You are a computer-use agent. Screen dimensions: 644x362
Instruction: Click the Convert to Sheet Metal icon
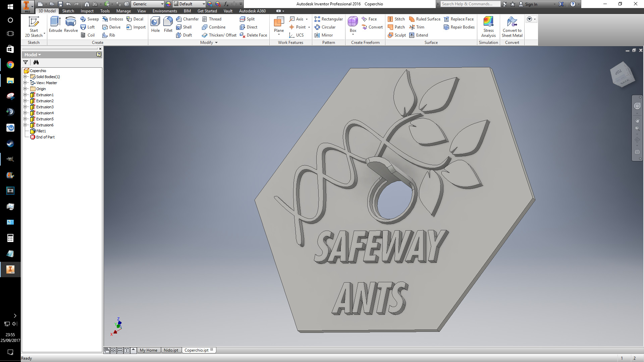click(512, 26)
